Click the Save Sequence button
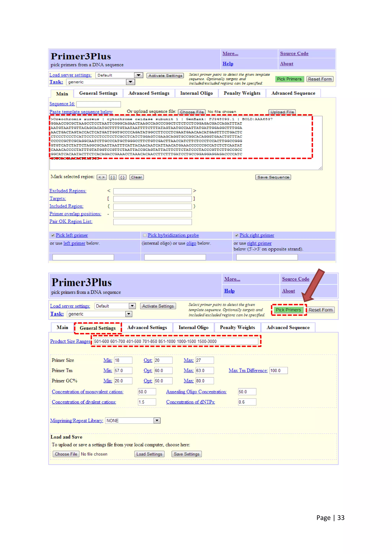392x554 pixels. 273,177
